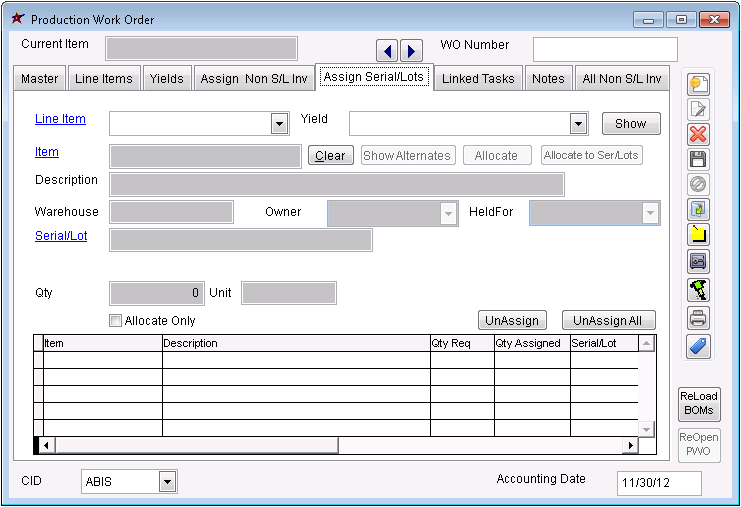Click the blue tag icon
Image resolution: width=741 pixels, height=507 pixels.
(x=698, y=345)
